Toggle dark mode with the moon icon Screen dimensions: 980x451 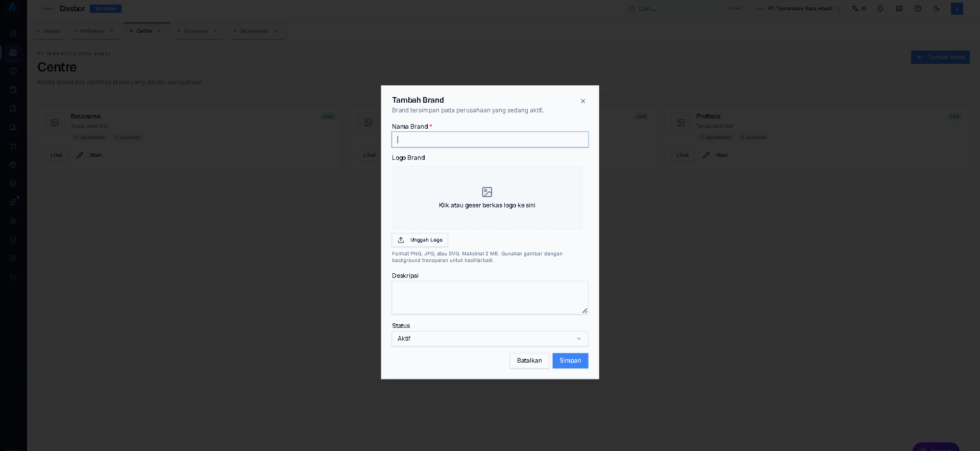[937, 9]
